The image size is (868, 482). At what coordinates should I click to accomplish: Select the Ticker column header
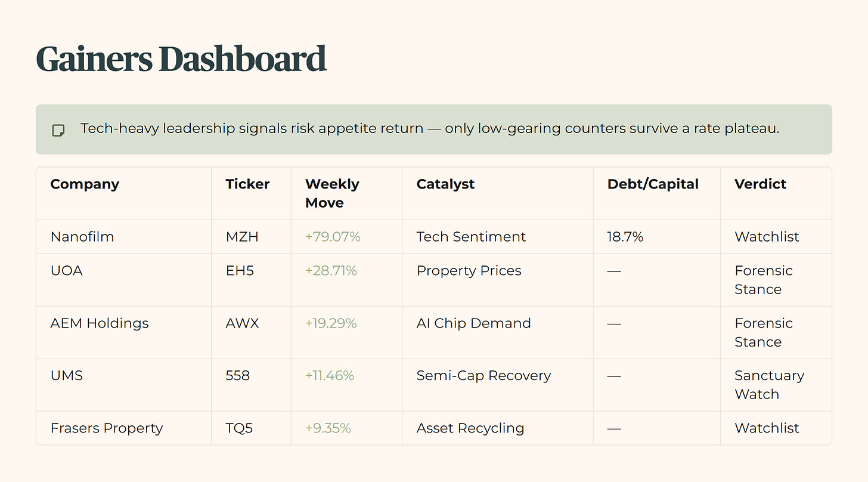point(247,184)
